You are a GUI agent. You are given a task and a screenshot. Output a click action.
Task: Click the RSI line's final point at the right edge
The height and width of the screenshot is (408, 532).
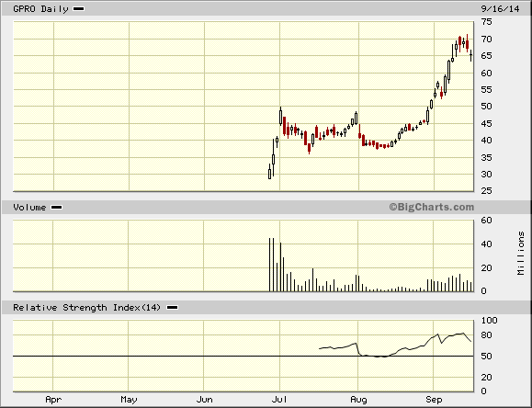click(471, 341)
